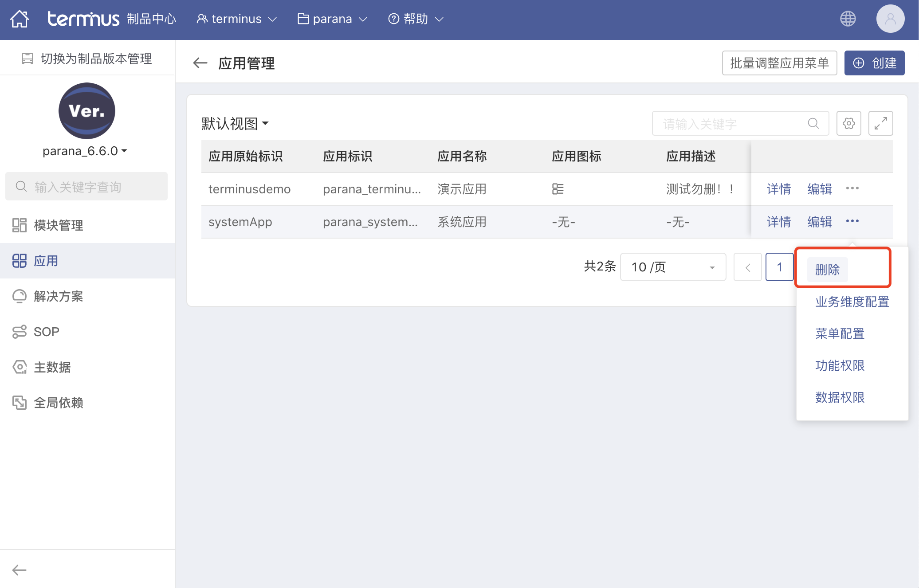
Task: Open 模块管理 in the sidebar
Action: 87,225
